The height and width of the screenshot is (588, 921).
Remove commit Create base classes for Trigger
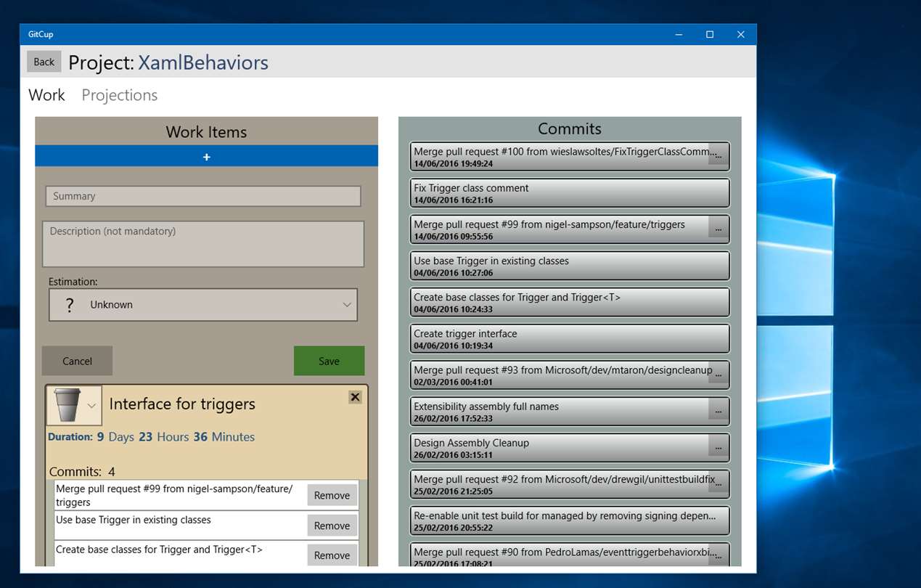332,555
